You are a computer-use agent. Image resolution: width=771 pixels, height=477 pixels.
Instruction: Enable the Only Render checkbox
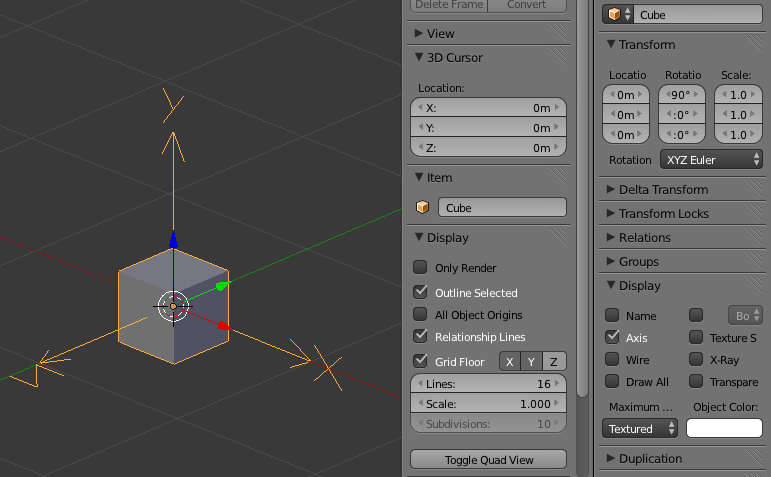click(x=421, y=268)
